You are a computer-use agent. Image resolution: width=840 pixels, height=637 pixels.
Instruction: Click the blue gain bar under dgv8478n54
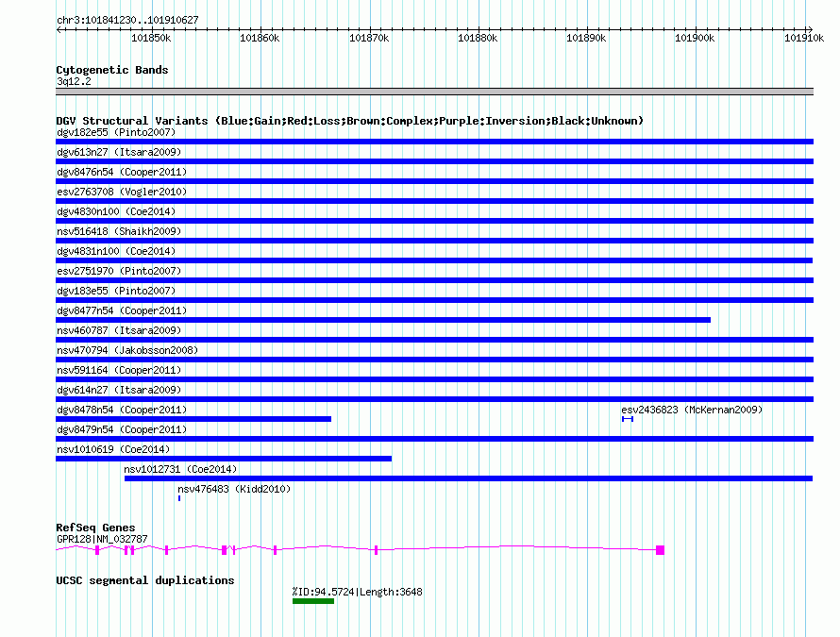193,419
